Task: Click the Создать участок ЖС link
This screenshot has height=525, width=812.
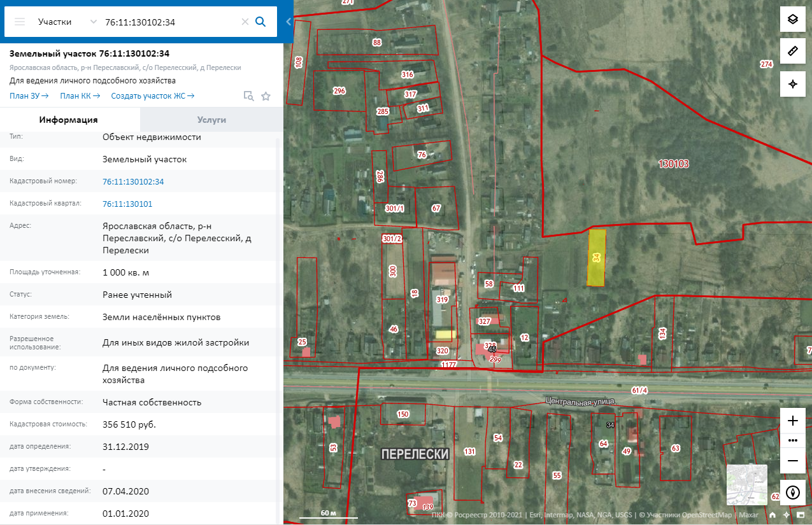Action: point(153,96)
